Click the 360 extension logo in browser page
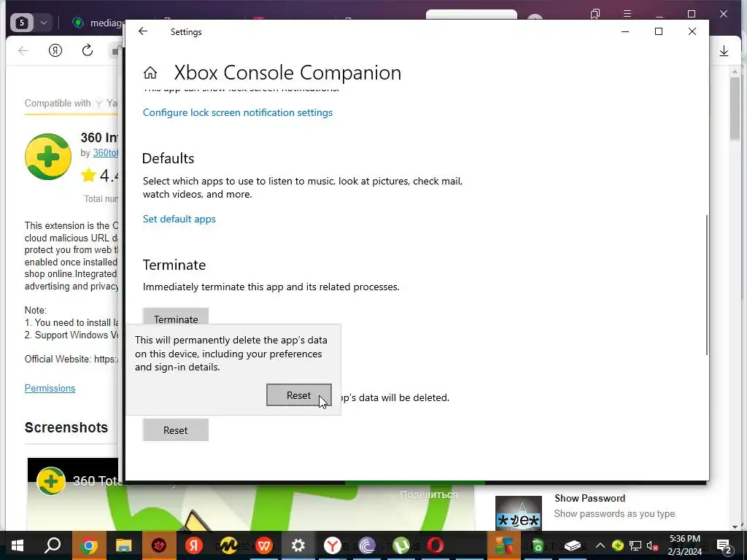The image size is (747, 560). 48,157
